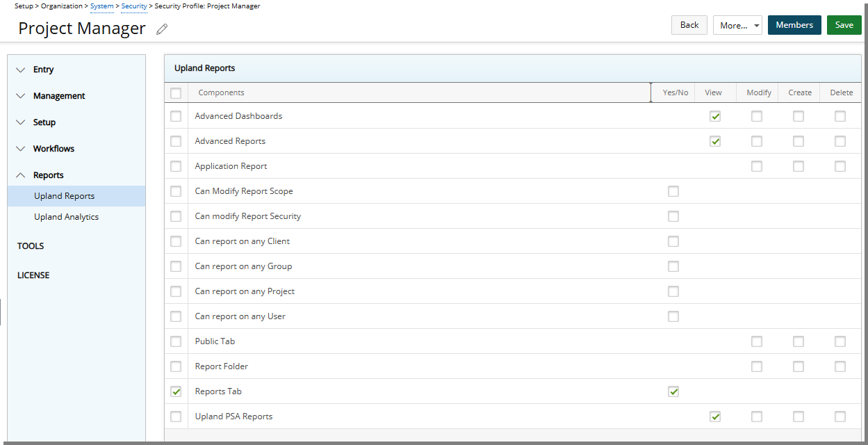
Task: Select Upland Analytics in the sidebar
Action: [66, 216]
